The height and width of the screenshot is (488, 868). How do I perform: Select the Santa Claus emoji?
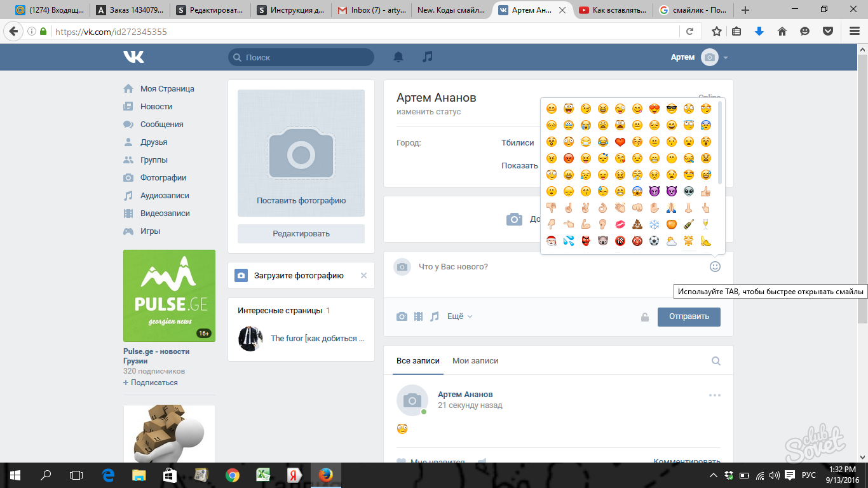(x=551, y=241)
